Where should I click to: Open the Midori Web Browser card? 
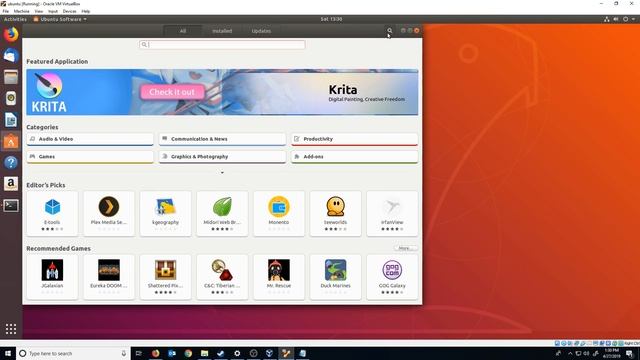pyautogui.click(x=222, y=213)
